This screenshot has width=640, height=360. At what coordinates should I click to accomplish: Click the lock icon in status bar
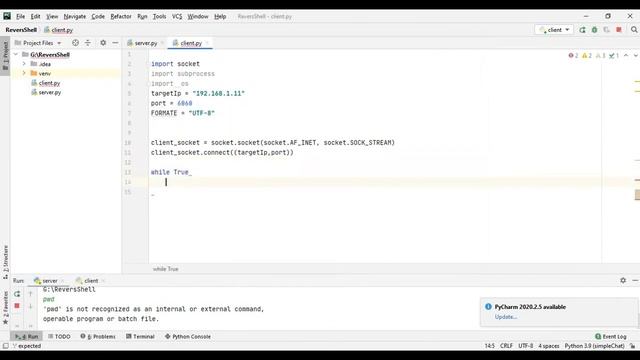pyautogui.click(x=632, y=346)
